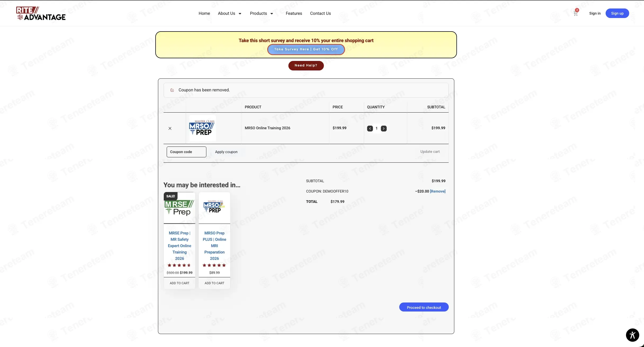Viewport: 644px width, 347px height.
Task: Open MRSO Prep PLUS Online MRI link
Action: click(214, 246)
